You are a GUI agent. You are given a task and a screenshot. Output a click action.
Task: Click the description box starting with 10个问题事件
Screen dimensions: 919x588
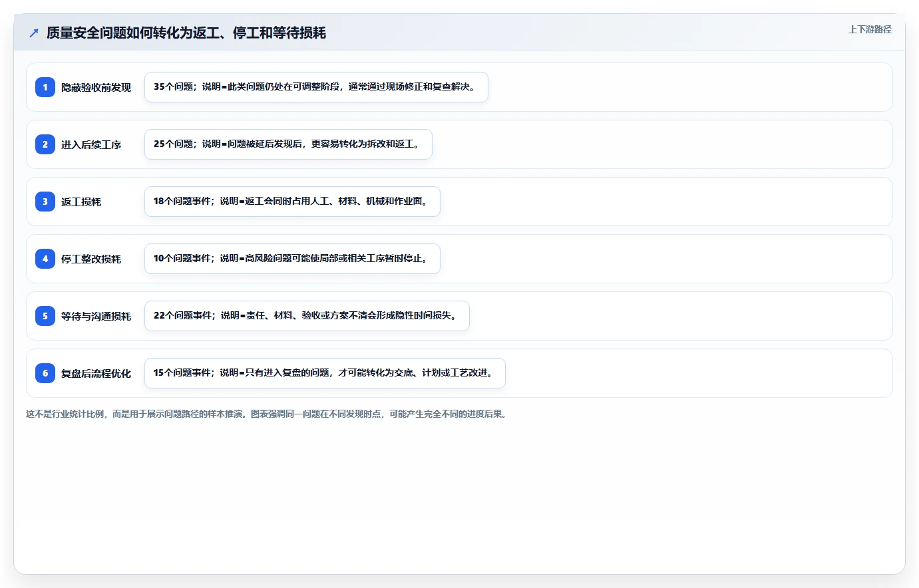pyautogui.click(x=292, y=259)
